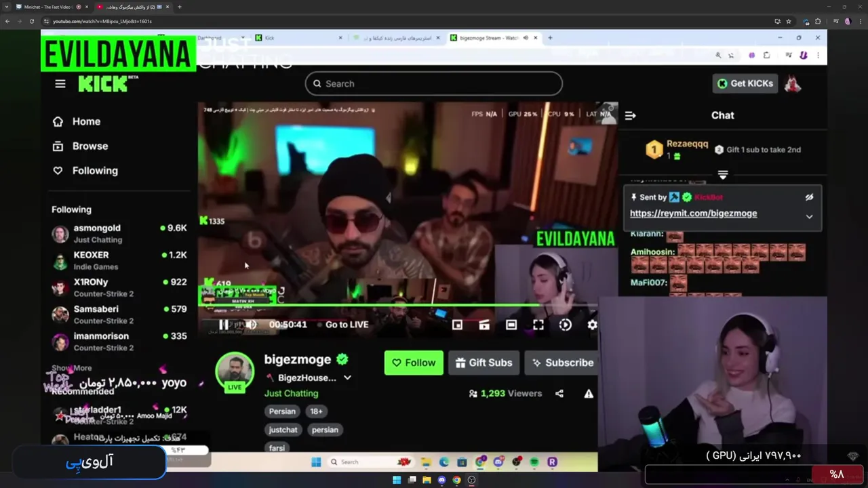Viewport: 868px width, 488px height.
Task: Focus the Kick Search field
Action: [x=434, y=83]
